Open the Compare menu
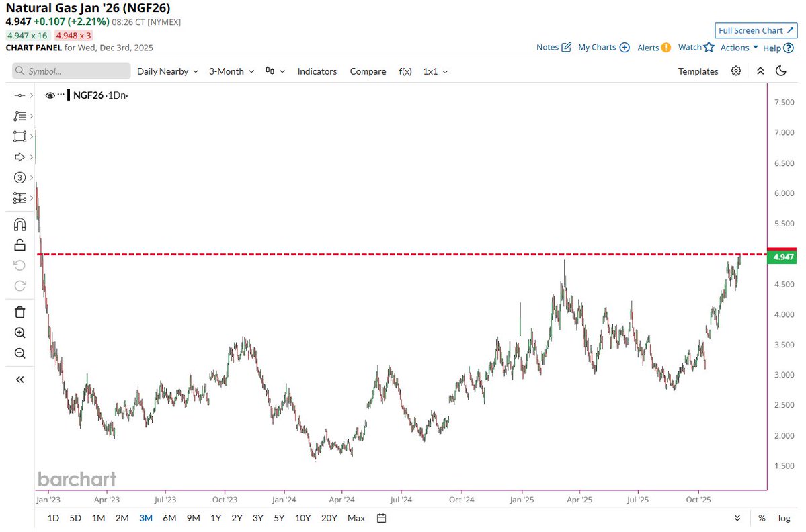 point(368,71)
